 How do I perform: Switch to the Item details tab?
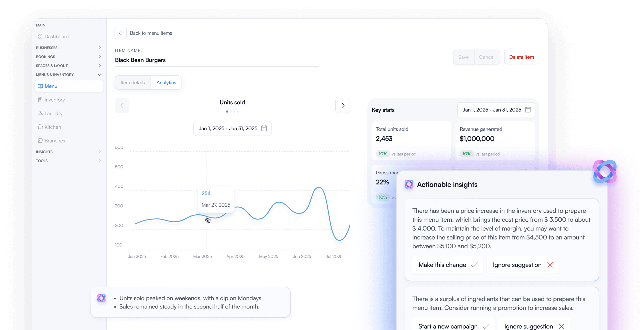pos(133,83)
